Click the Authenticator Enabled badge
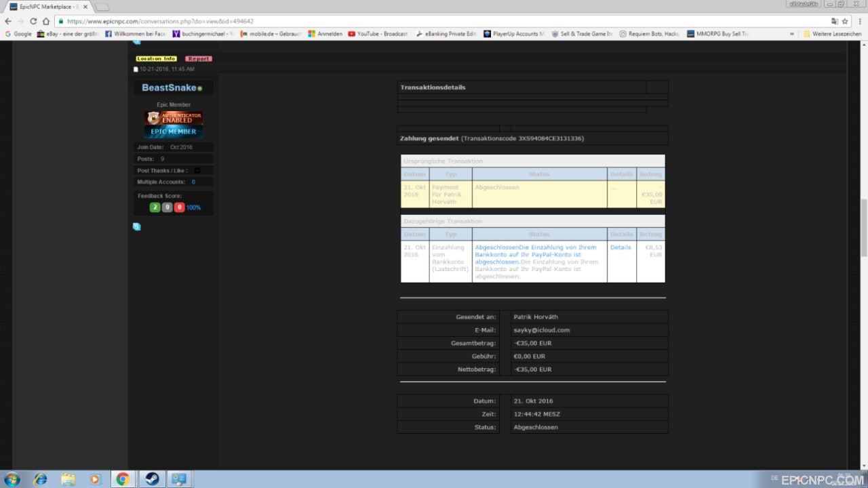 174,118
